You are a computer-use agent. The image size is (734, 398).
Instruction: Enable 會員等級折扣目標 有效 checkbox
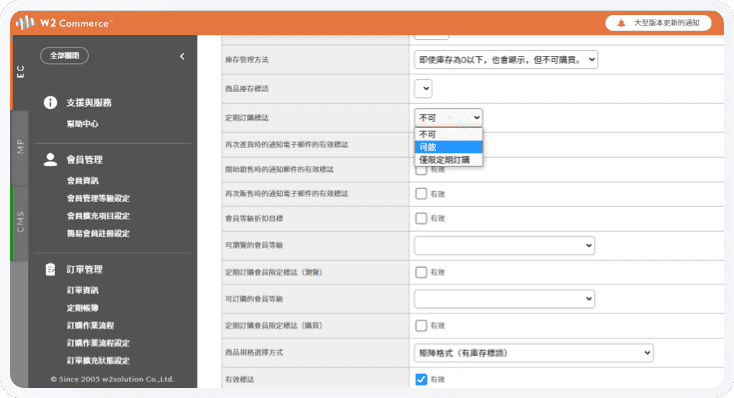click(x=421, y=218)
